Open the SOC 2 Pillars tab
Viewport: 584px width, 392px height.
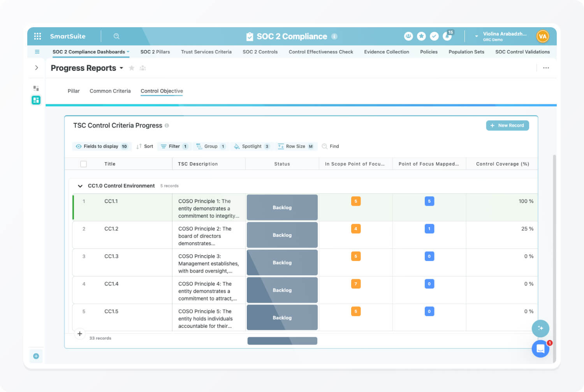[x=155, y=52]
